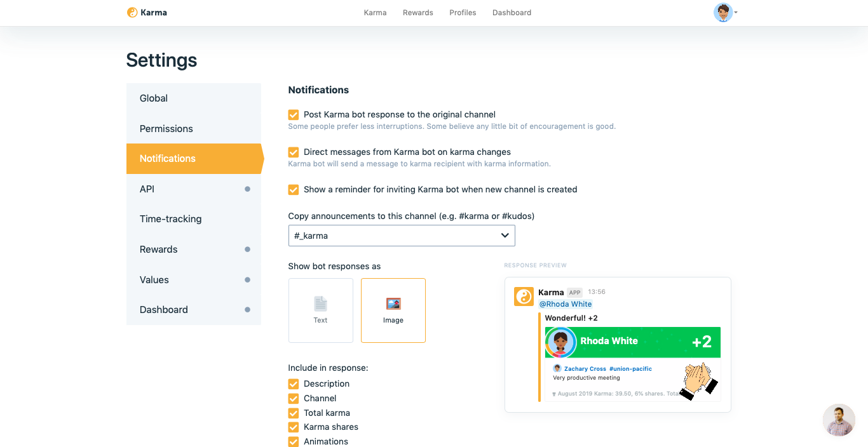The width and height of the screenshot is (868, 447).
Task: Click Zachary Cross name in preview
Action: pyautogui.click(x=585, y=369)
